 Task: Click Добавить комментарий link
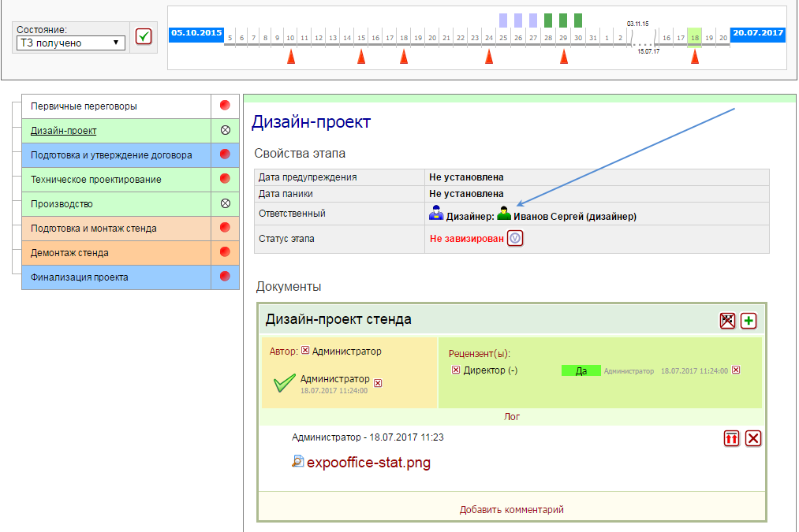511,510
